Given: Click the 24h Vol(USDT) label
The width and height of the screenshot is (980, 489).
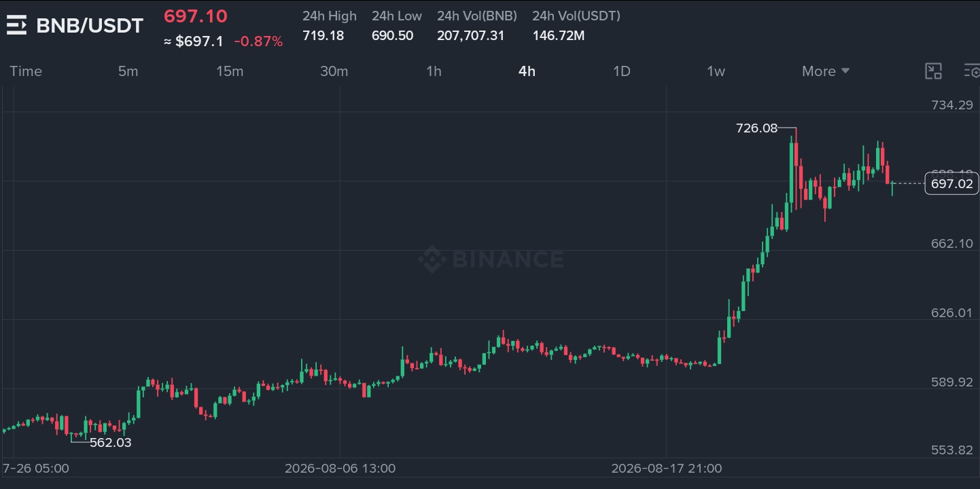Looking at the screenshot, I should pyautogui.click(x=576, y=16).
